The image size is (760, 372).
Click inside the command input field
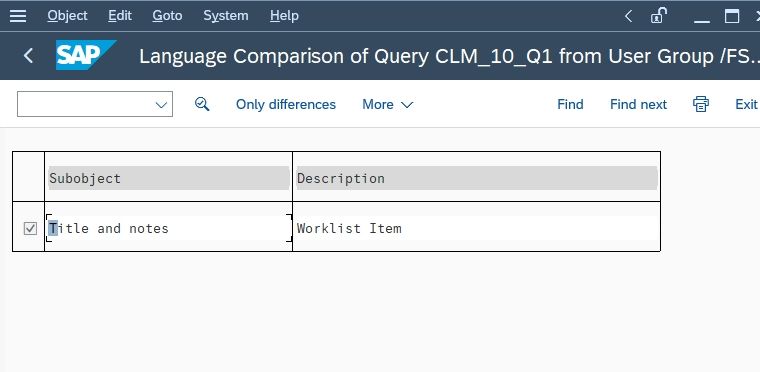point(86,104)
